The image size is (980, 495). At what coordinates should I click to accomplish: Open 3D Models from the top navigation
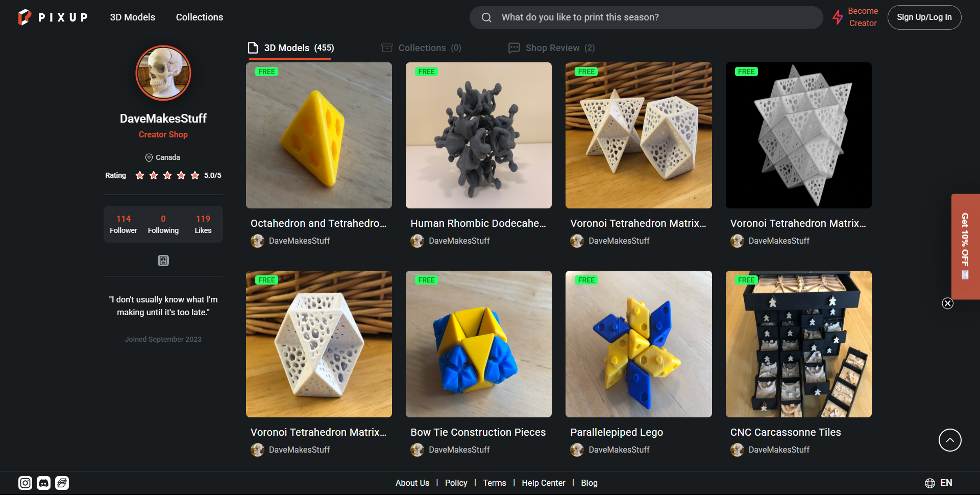[133, 17]
